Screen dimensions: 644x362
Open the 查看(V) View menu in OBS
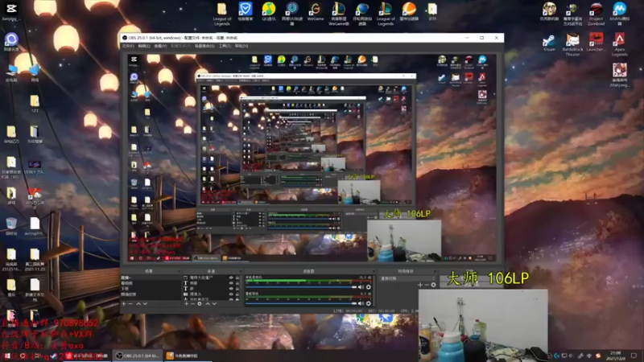click(160, 46)
